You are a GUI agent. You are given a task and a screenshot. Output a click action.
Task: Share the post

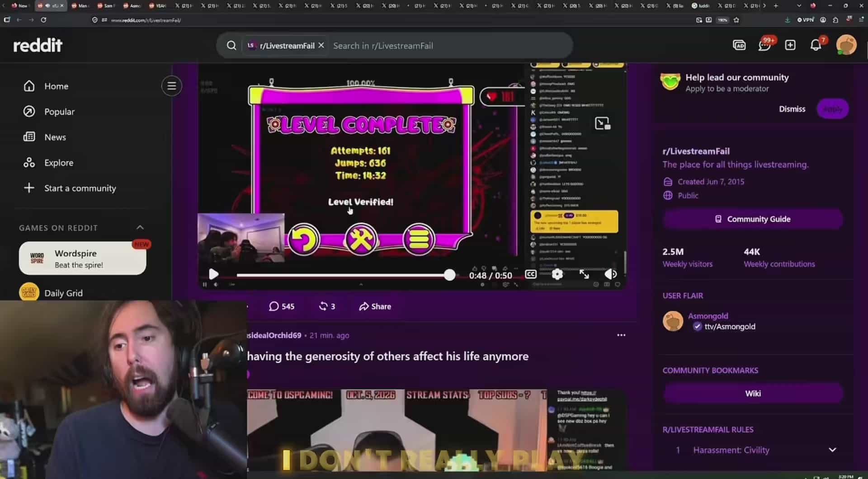pos(375,306)
